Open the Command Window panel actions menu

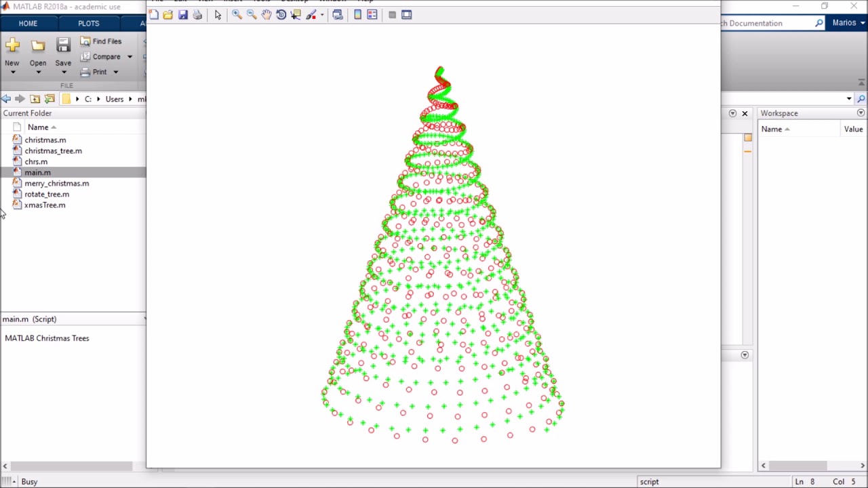(745, 355)
